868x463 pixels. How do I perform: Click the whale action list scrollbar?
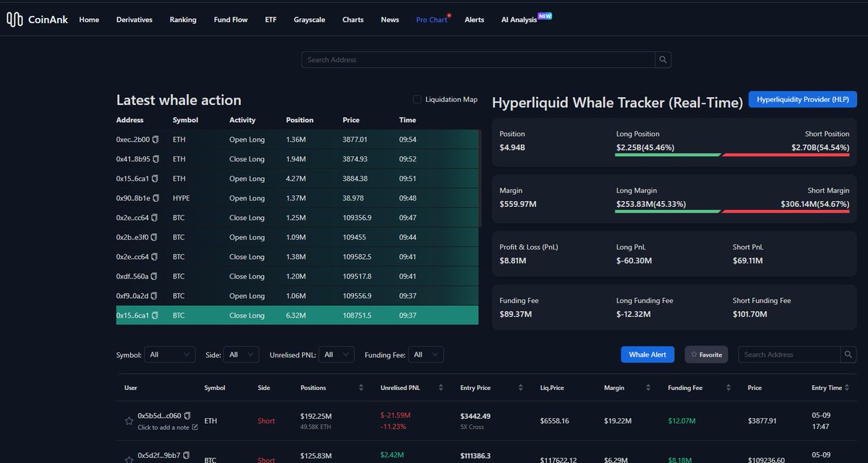(x=480, y=179)
